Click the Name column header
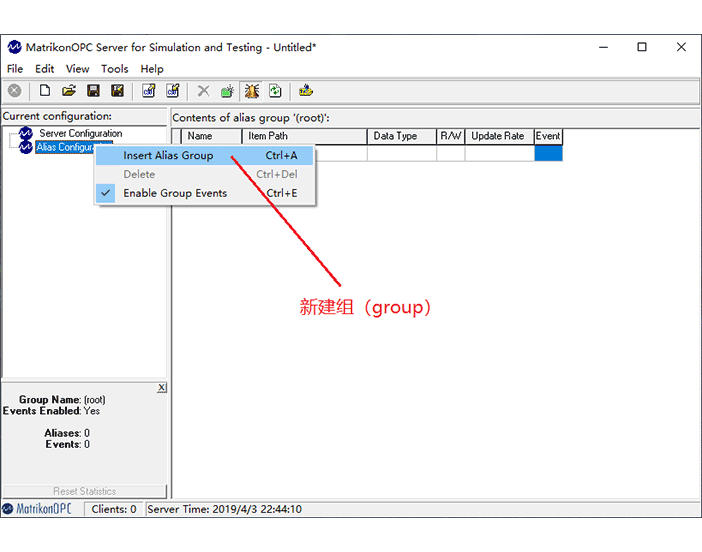 point(211,136)
